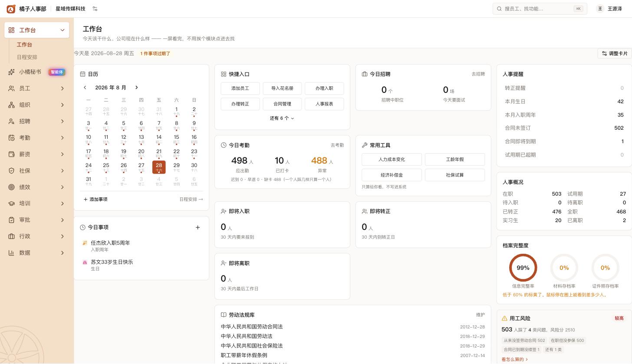Click the 苏文 birthday cake icon

pos(85,262)
